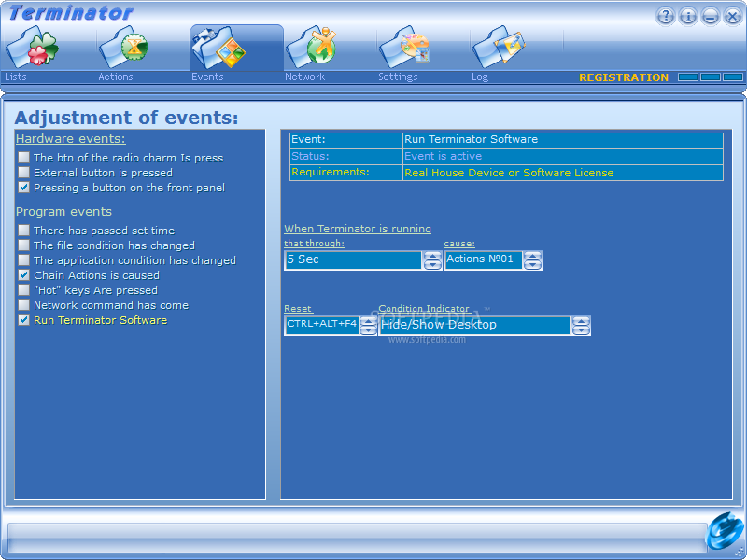Click the round blue icon at bottom right

[725, 531]
